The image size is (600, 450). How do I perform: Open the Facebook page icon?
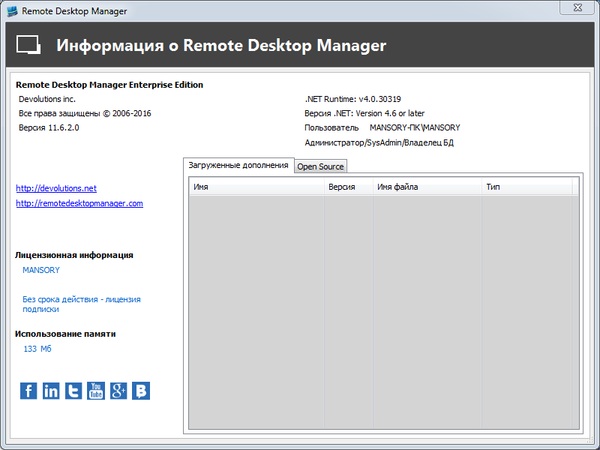pyautogui.click(x=28, y=391)
